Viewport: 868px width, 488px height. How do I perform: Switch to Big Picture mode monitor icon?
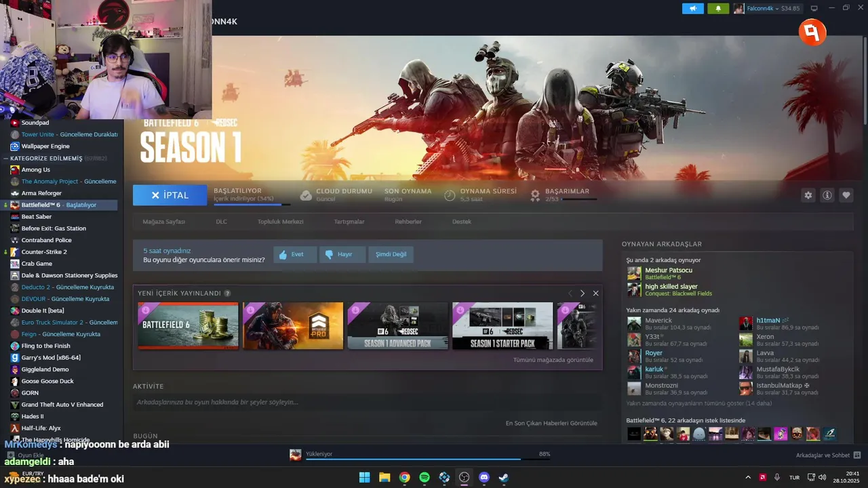tap(814, 8)
